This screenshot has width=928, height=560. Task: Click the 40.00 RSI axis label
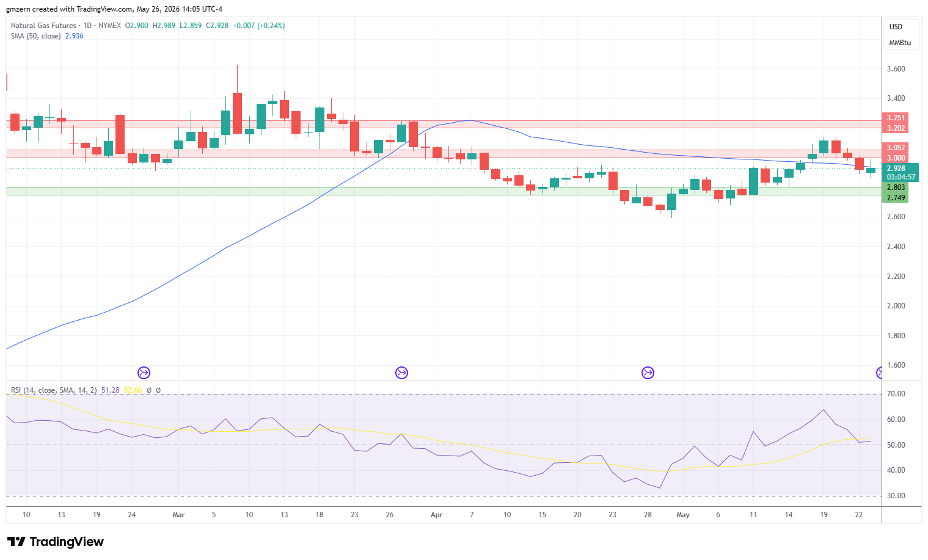point(896,470)
